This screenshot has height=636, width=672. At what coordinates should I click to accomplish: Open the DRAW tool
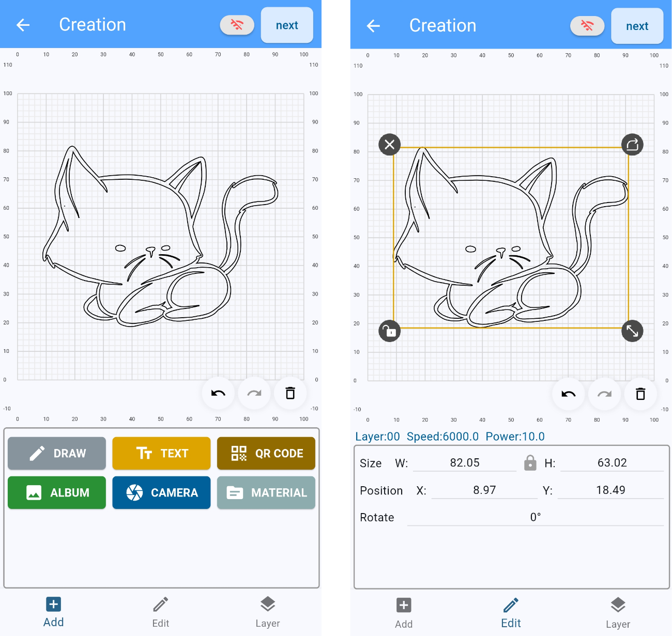(57, 453)
